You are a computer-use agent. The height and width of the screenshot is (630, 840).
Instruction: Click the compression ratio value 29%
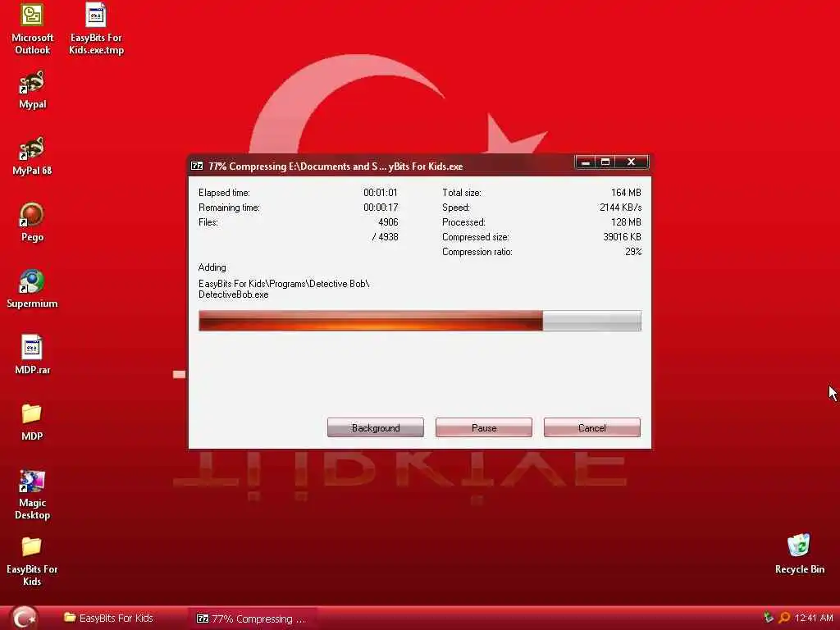click(633, 252)
